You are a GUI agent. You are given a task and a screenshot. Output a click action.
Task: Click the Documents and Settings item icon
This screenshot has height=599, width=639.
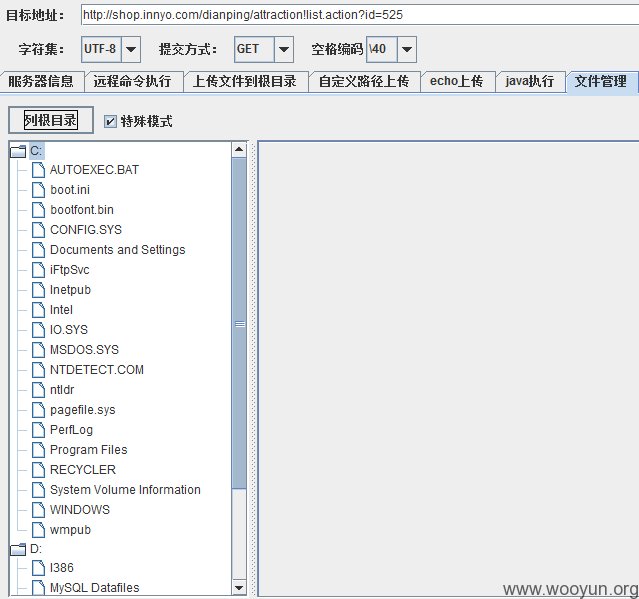pos(38,249)
